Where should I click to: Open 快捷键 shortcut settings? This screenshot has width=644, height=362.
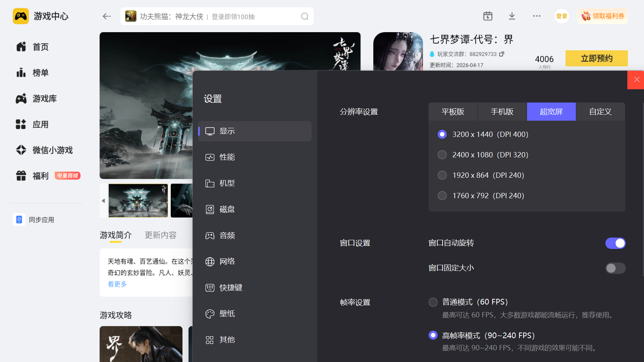255,288
